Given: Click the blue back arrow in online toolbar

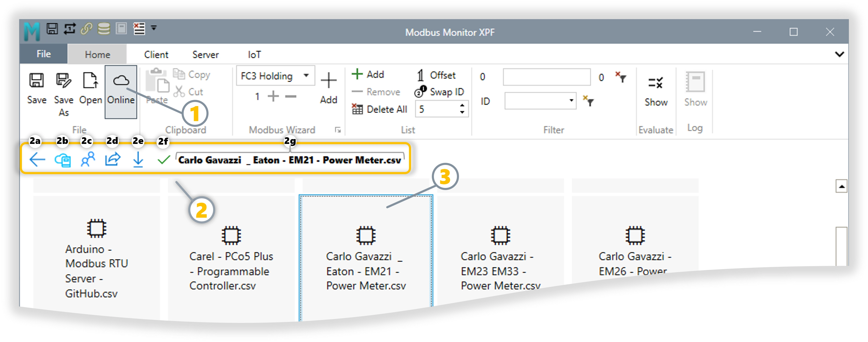Looking at the screenshot, I should point(37,159).
